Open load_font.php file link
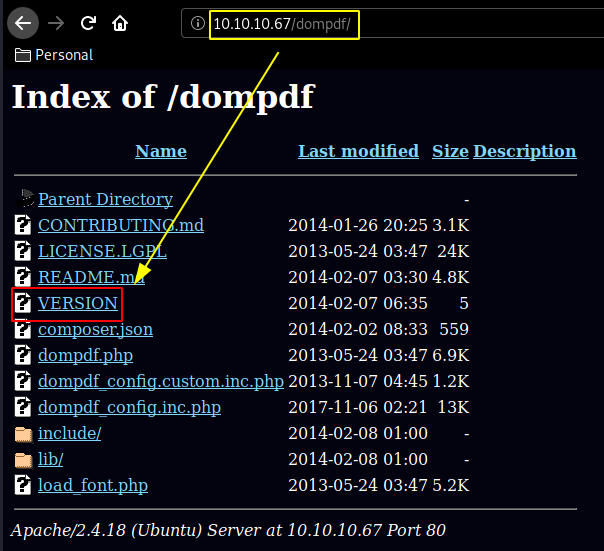Viewport: 604px width, 551px height. click(92, 485)
